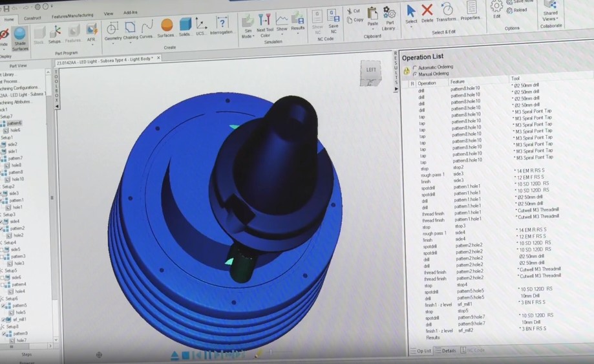Toggle the side5 checkbox in Part View
This screenshot has height=364, width=594.
[x=3, y=250]
